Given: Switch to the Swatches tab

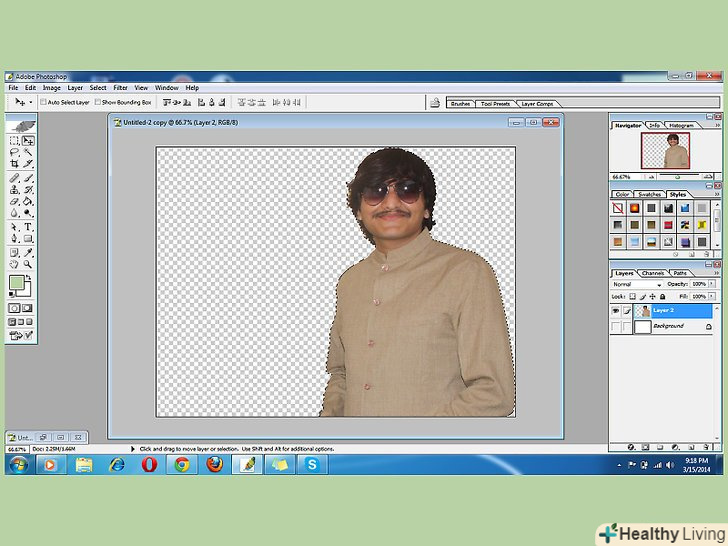Looking at the screenshot, I should [650, 194].
